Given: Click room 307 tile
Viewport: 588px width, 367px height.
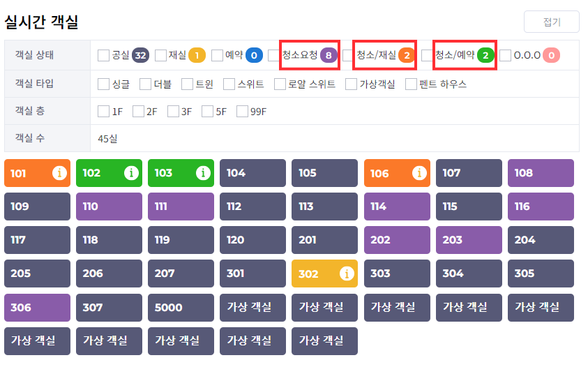Looking at the screenshot, I should [x=109, y=308].
